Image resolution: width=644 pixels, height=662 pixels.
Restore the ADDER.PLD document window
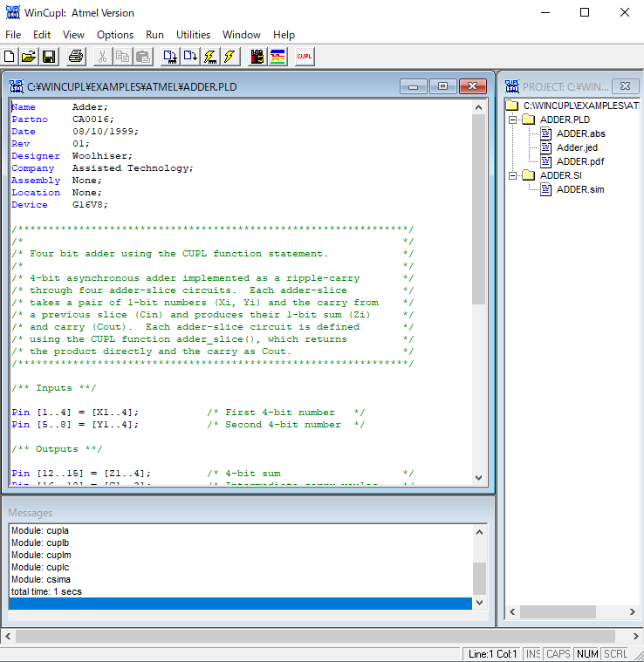click(x=442, y=86)
